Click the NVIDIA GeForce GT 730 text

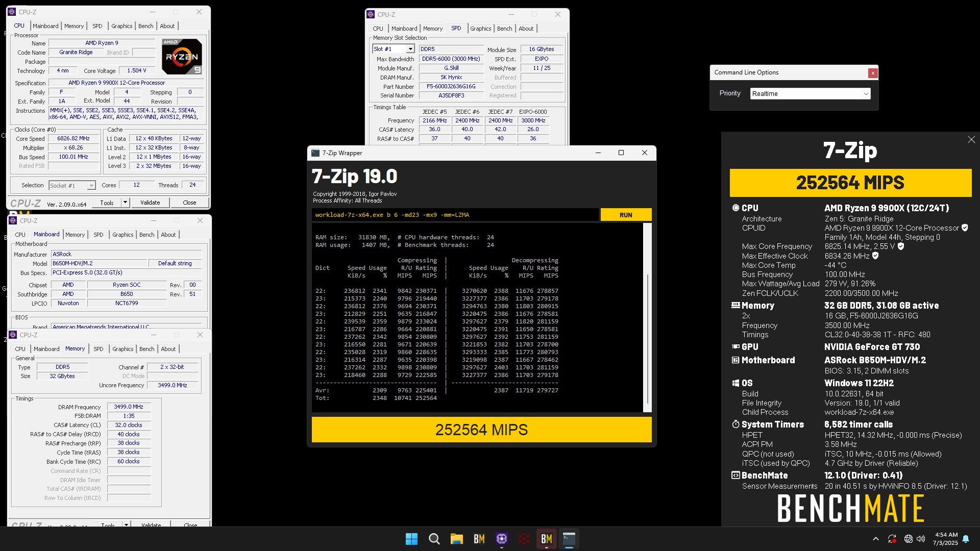[872, 347]
